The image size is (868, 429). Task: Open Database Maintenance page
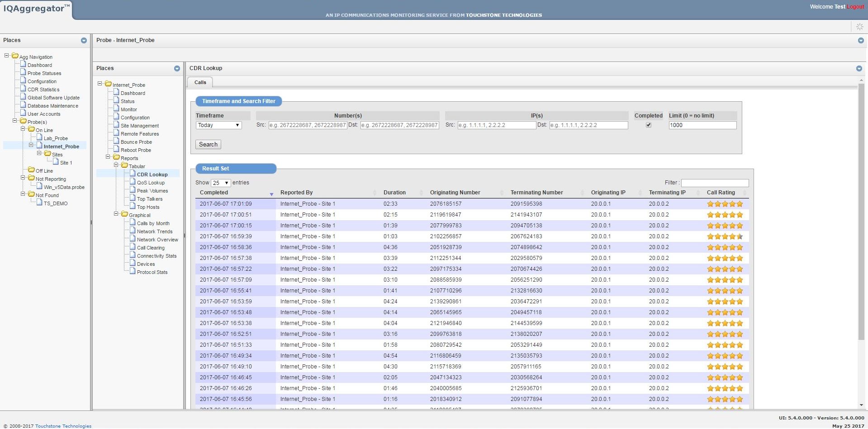click(x=52, y=106)
